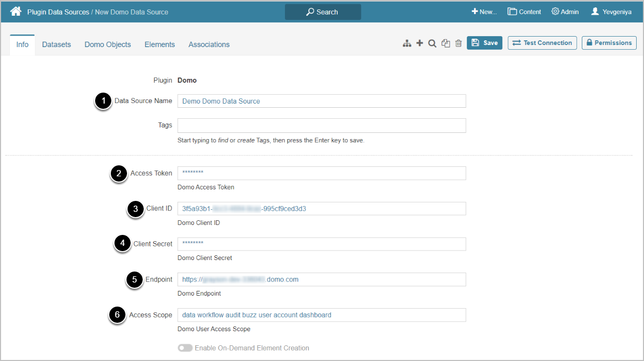Switch to the Datasets tab
The image size is (644, 361).
click(56, 44)
